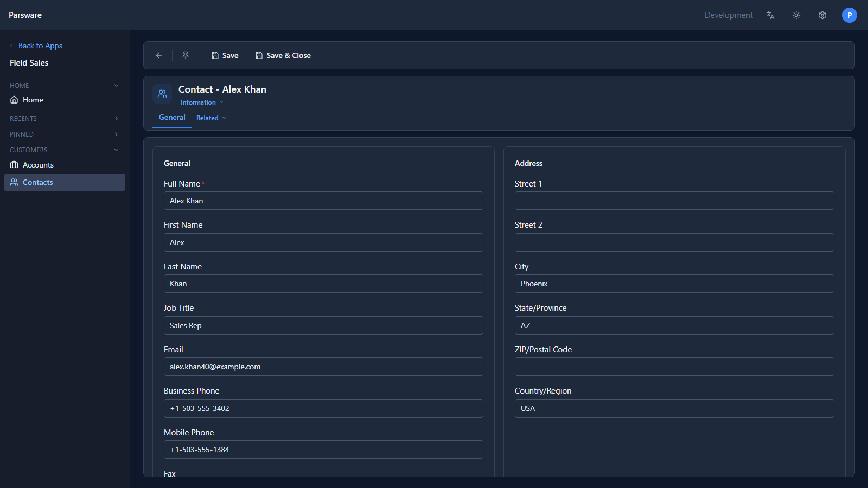Switch to the General tab
Screen dimensions: 868x488
coord(172,118)
